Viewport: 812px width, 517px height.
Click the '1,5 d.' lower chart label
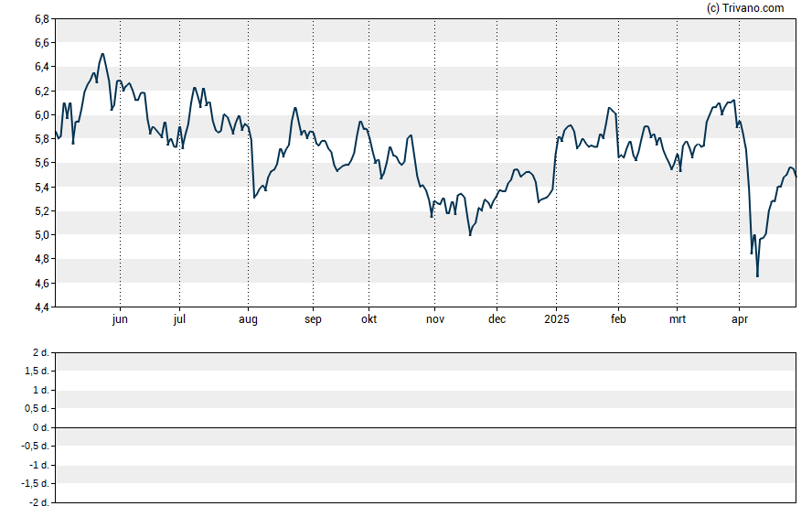point(37,372)
